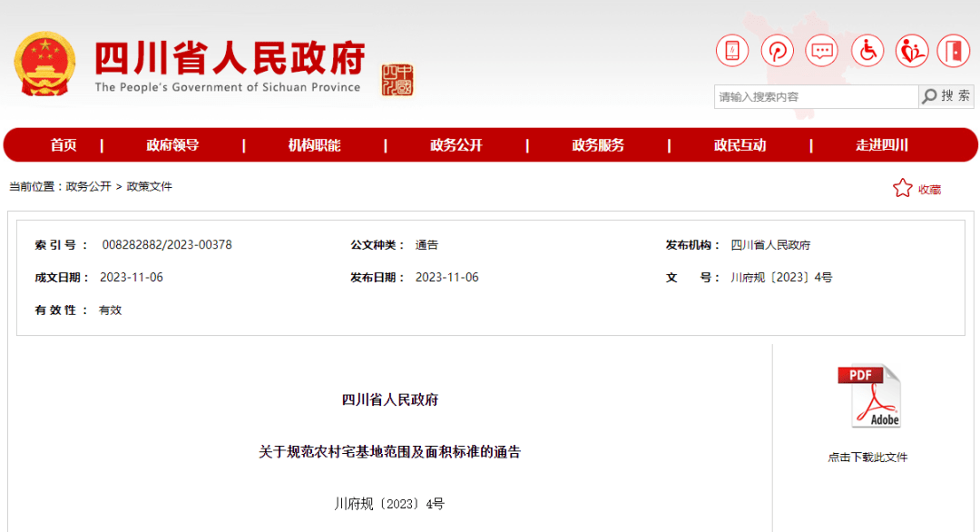Click the 发布日期 value 2023-11-06
The image size is (980, 532).
446,278
